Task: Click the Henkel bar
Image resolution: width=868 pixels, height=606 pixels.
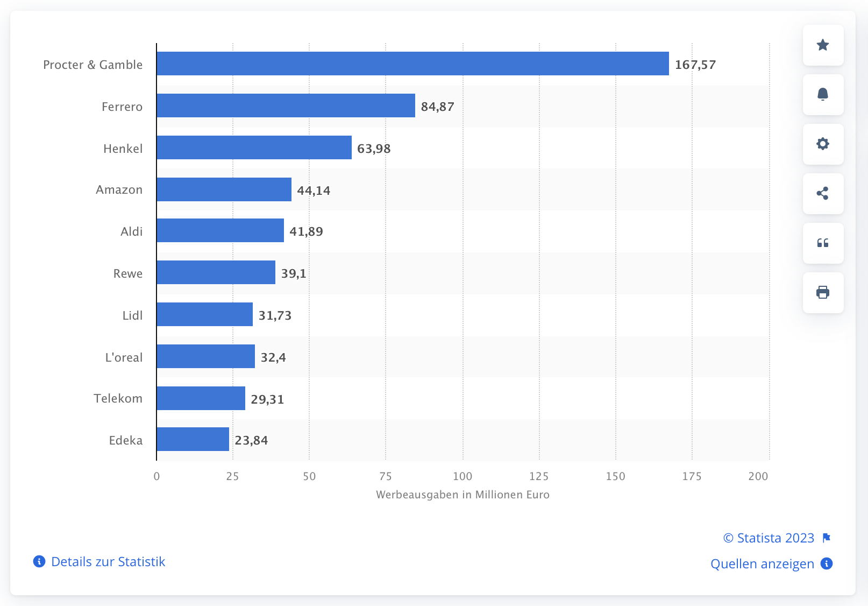Action: pos(254,147)
